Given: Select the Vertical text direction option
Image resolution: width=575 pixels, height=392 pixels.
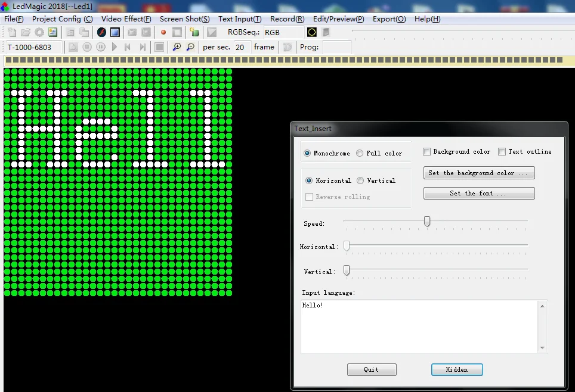Looking at the screenshot, I should coord(360,181).
